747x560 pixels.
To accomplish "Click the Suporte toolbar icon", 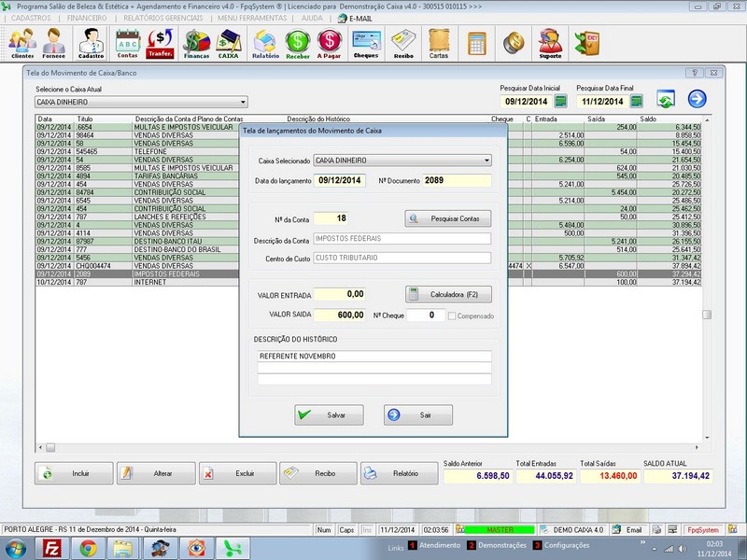I will tap(551, 43).
